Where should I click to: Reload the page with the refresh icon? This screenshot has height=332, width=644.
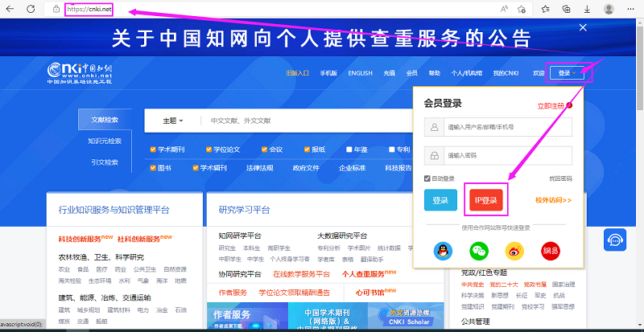click(x=31, y=9)
